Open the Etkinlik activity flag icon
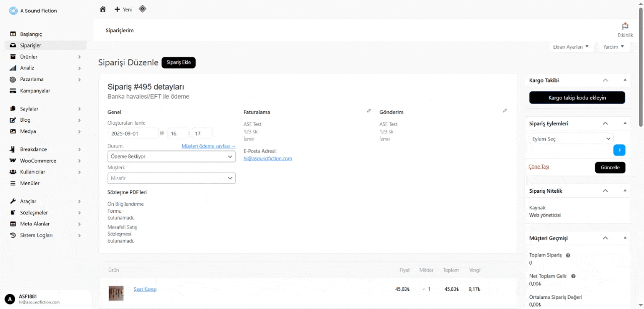Image resolution: width=644 pixels, height=309 pixels. (x=625, y=27)
